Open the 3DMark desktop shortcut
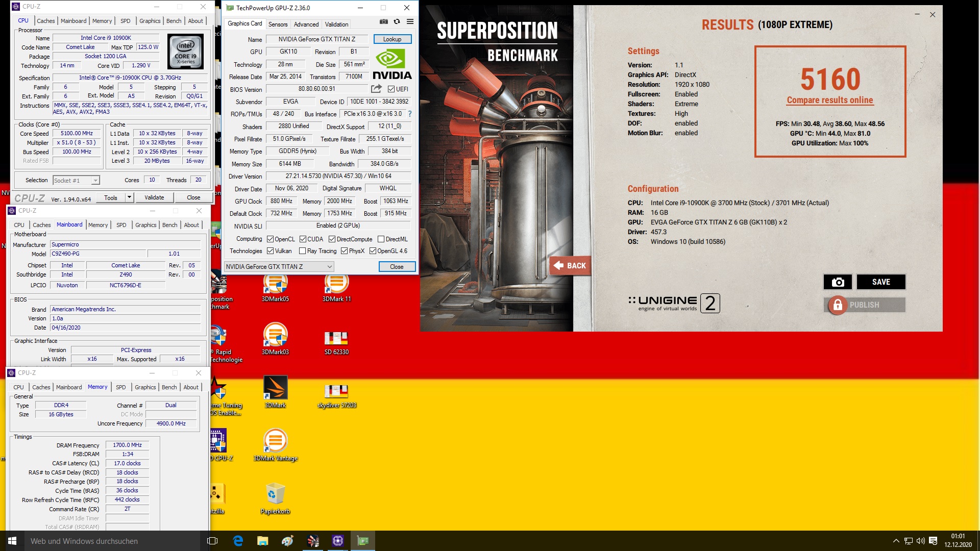The width and height of the screenshot is (980, 551). [x=275, y=392]
